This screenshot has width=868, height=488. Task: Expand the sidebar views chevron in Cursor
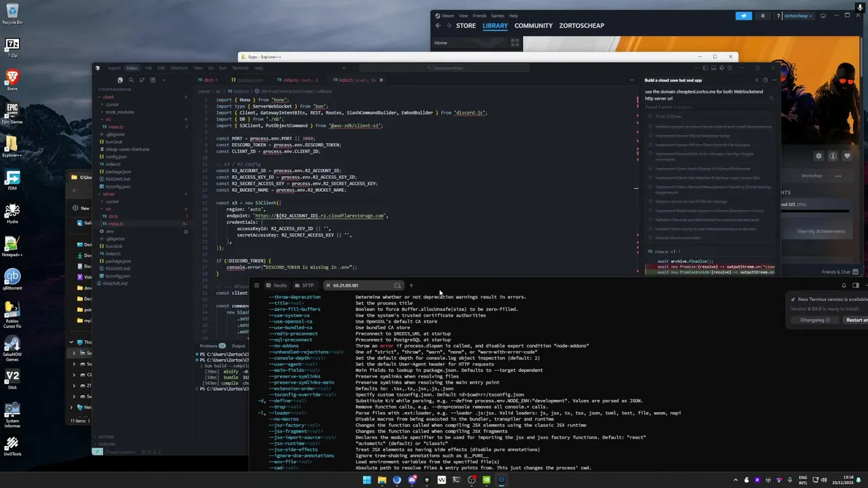click(163, 80)
